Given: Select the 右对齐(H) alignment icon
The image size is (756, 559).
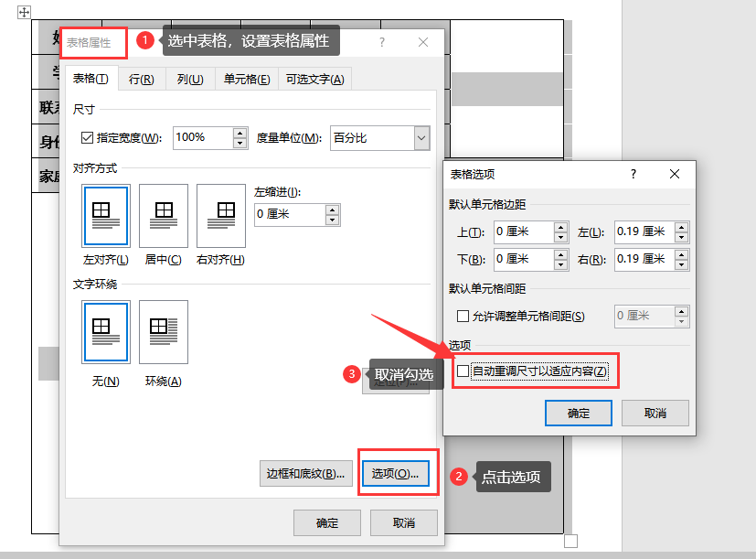Looking at the screenshot, I should 221,216.
